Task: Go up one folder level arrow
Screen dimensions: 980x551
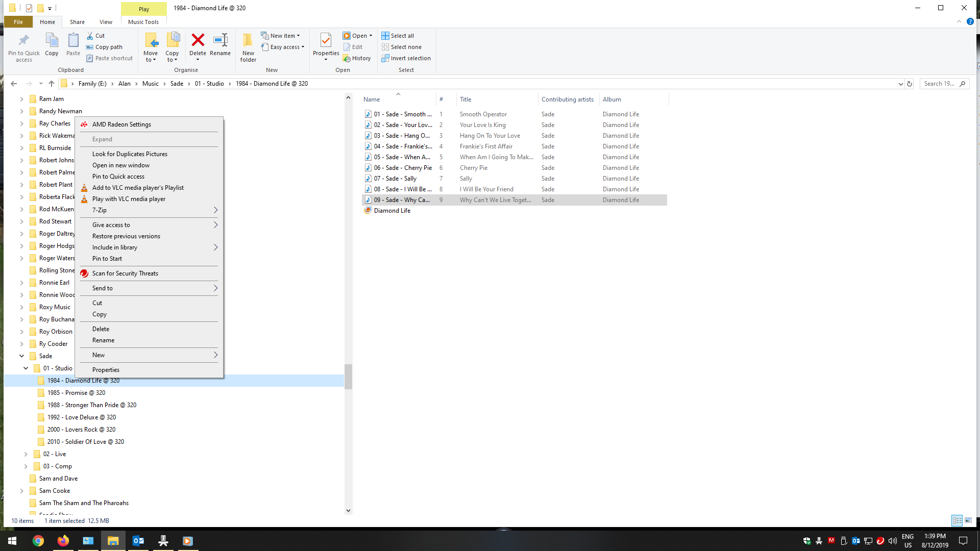Action: [x=51, y=84]
